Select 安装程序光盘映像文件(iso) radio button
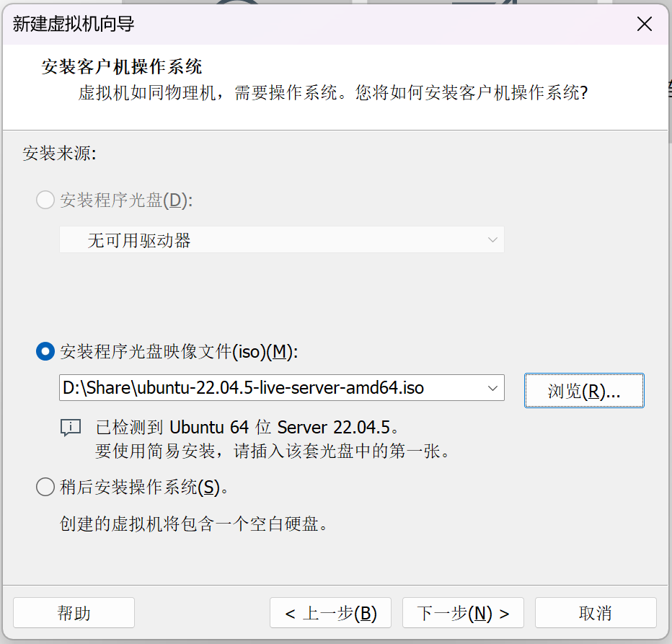Screen dimensions: 672x644 tap(45, 352)
